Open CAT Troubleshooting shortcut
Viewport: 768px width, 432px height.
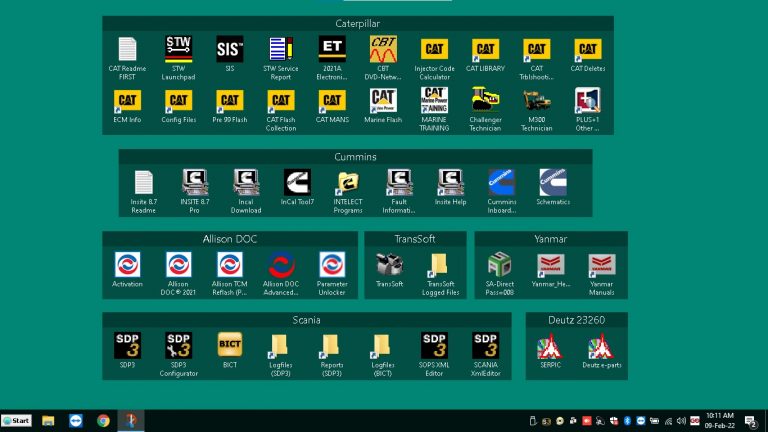tap(536, 49)
